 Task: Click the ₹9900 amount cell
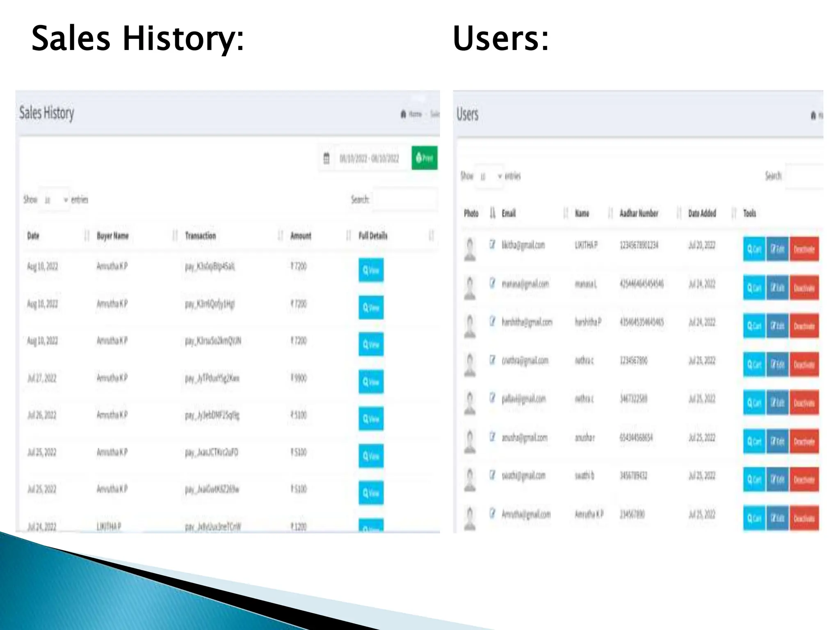click(x=299, y=378)
